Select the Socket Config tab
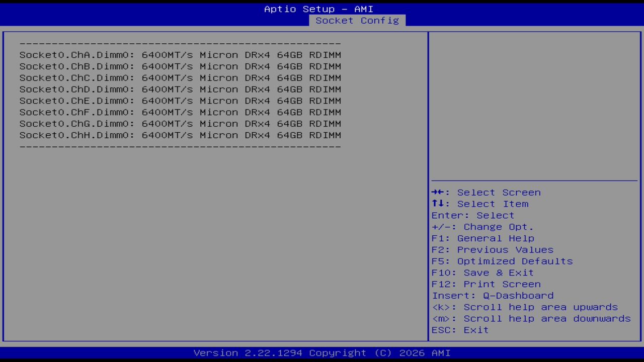The height and width of the screenshot is (362, 644). pos(357,21)
